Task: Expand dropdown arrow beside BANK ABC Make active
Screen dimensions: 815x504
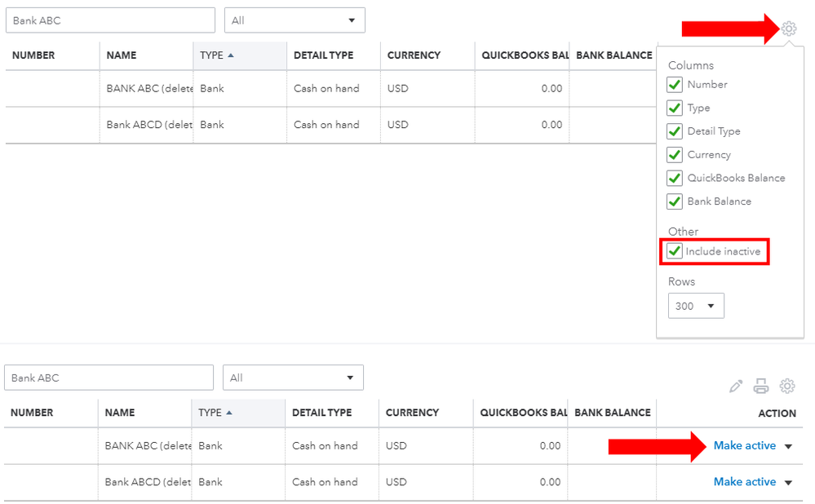Action: 788,446
